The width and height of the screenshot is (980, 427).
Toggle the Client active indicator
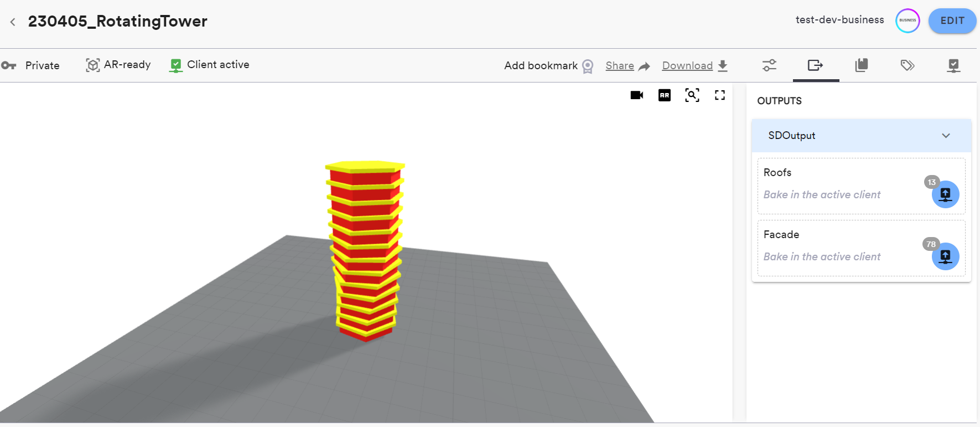tap(209, 65)
